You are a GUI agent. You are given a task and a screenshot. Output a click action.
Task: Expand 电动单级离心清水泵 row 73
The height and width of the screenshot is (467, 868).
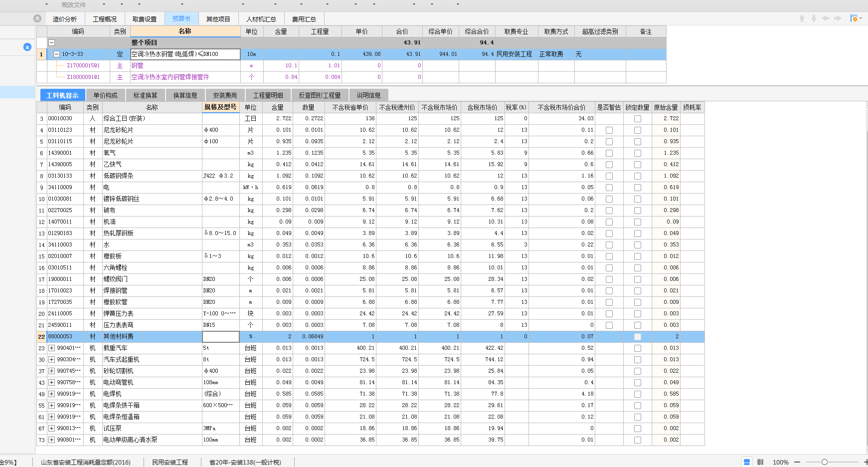pyautogui.click(x=51, y=440)
